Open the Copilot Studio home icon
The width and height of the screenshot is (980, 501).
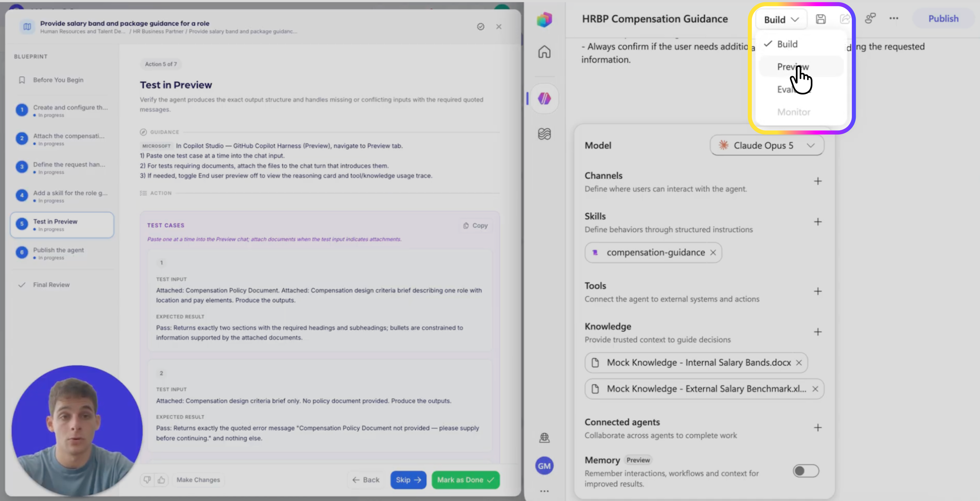[x=544, y=52]
